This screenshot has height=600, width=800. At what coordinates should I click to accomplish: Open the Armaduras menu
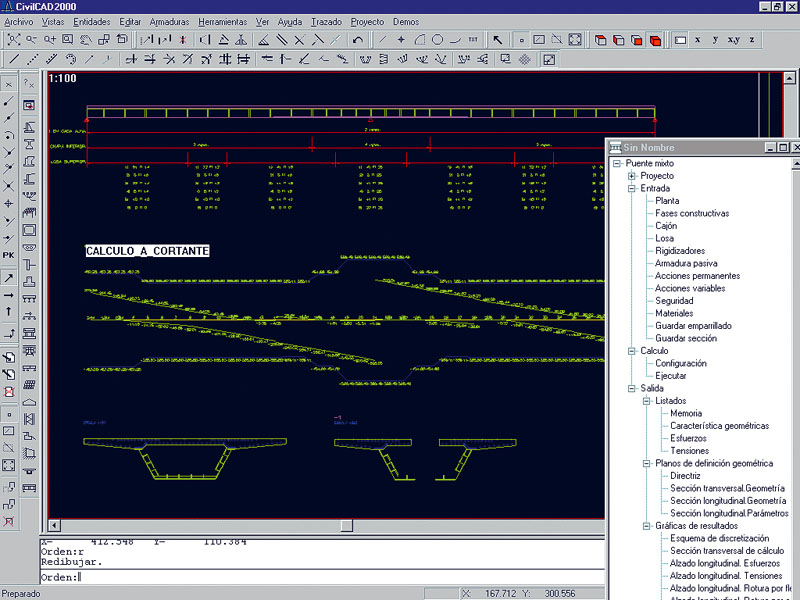click(169, 21)
